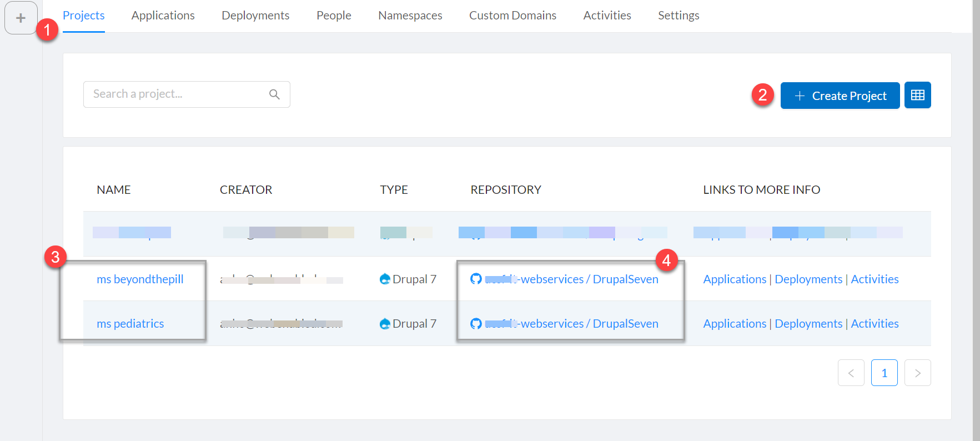Open the Settings tab

coord(678,16)
